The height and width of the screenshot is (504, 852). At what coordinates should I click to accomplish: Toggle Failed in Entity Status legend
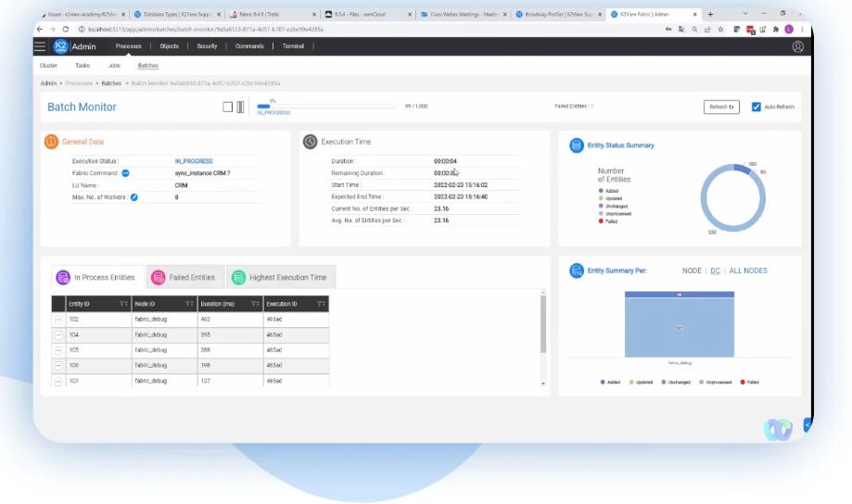[608, 221]
